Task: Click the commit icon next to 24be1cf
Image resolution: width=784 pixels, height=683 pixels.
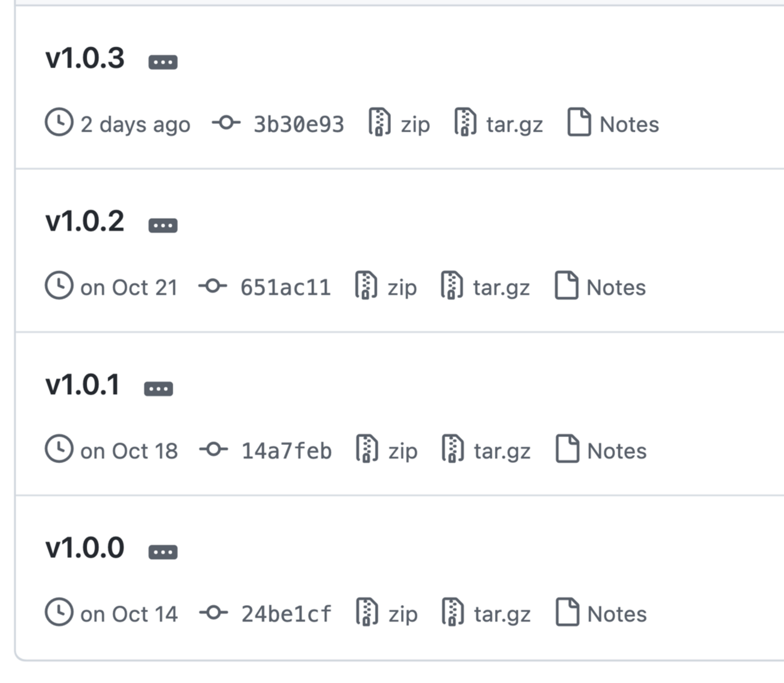Action: [212, 614]
